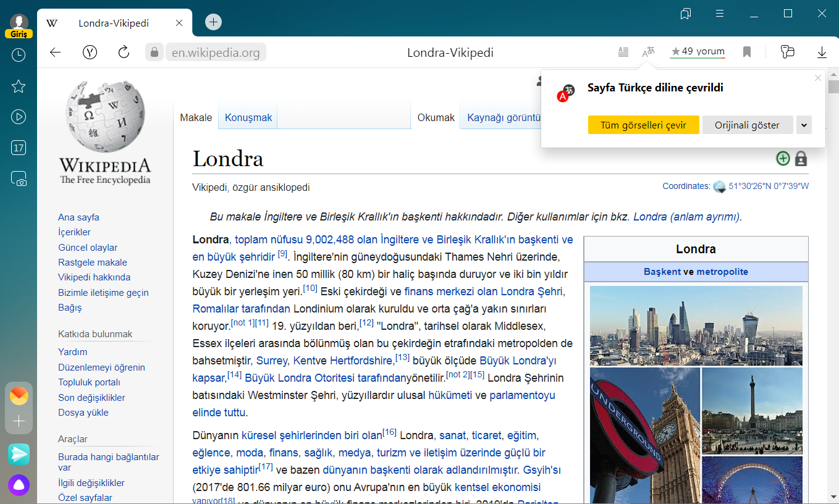
Task: Open Ana sayfa link
Action: [78, 217]
